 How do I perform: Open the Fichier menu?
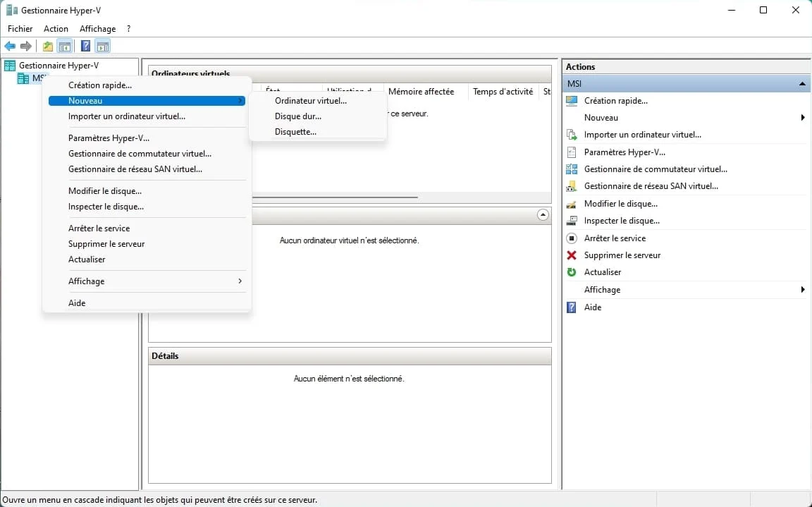pos(20,29)
